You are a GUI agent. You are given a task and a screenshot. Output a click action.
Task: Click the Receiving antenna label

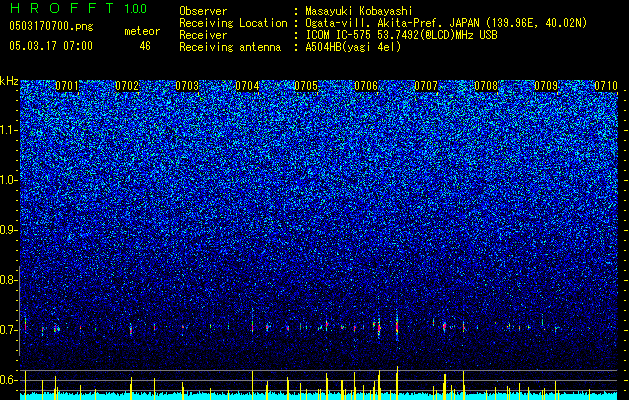pyautogui.click(x=230, y=47)
